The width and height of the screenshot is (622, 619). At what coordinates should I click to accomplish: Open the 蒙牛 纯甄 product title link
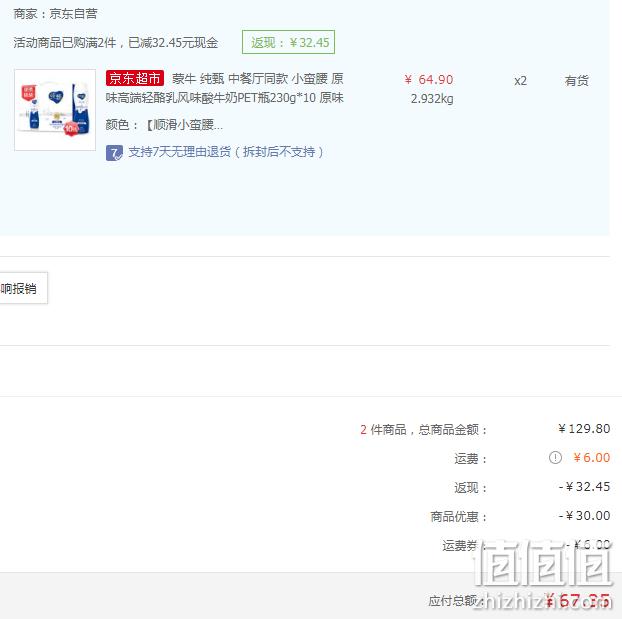225,88
